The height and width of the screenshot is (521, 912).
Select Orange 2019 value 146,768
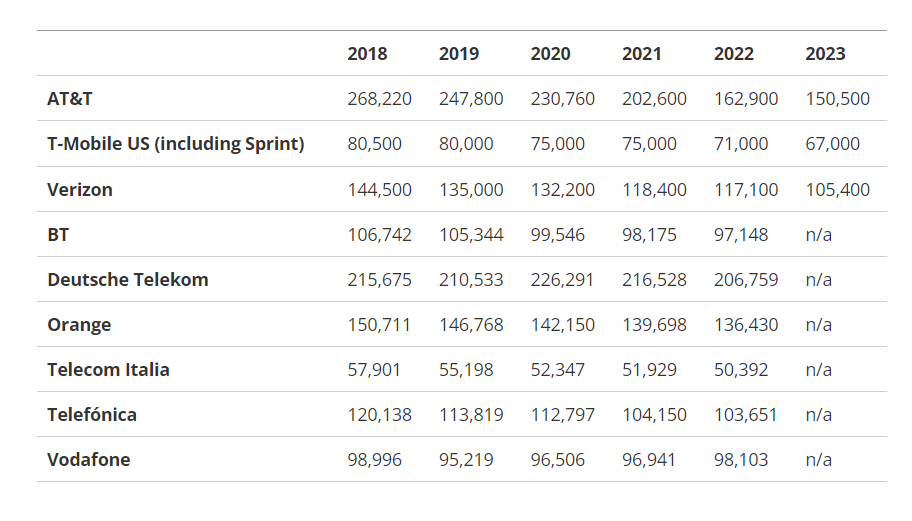471,324
